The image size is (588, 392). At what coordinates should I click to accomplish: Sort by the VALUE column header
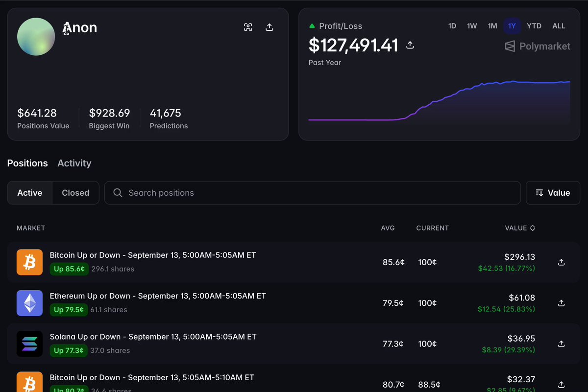pos(520,228)
